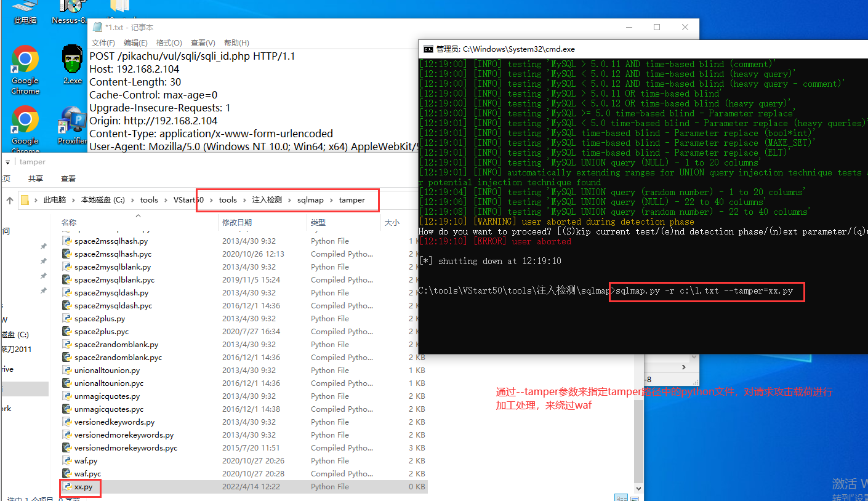Navigate to 注入检测 breadcrumb folder
The image size is (868, 501).
point(267,200)
